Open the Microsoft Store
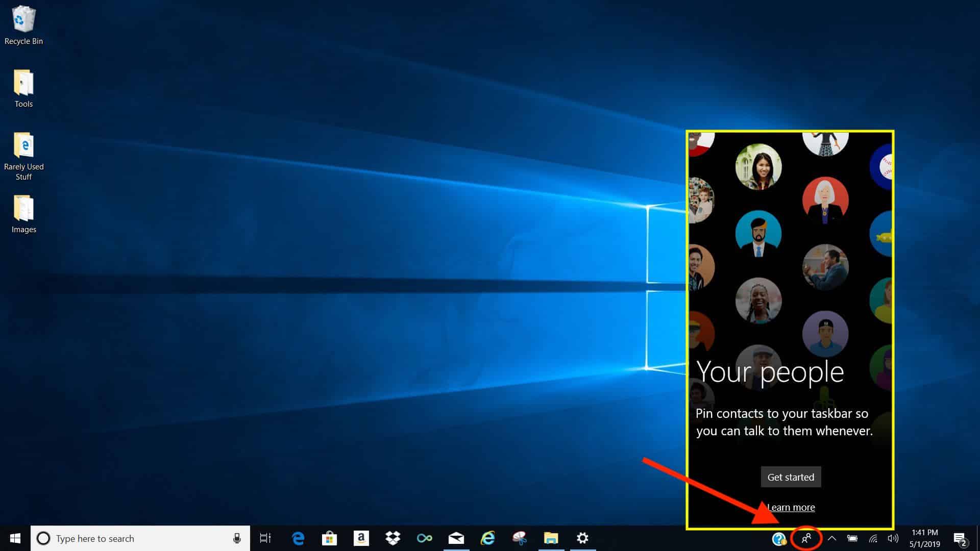 [x=329, y=538]
